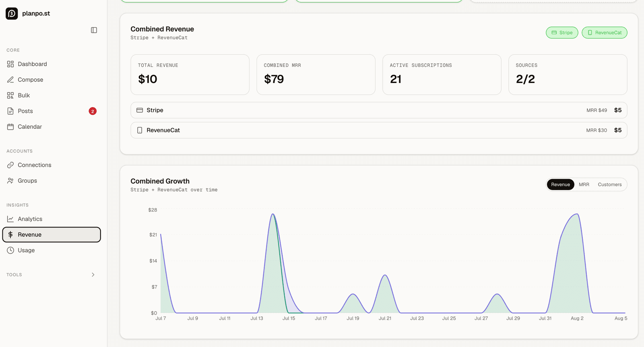
Task: Open the Groups people icon
Action: (10, 181)
